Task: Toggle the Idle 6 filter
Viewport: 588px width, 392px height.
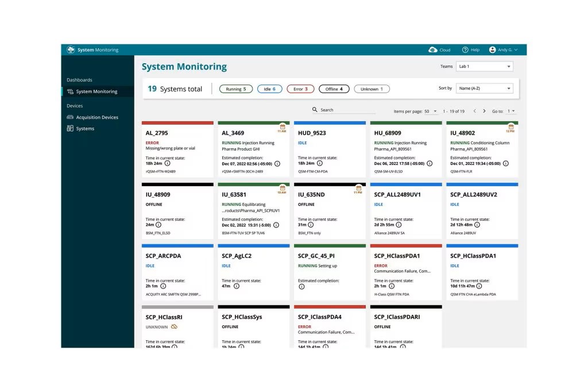Action: [x=270, y=89]
